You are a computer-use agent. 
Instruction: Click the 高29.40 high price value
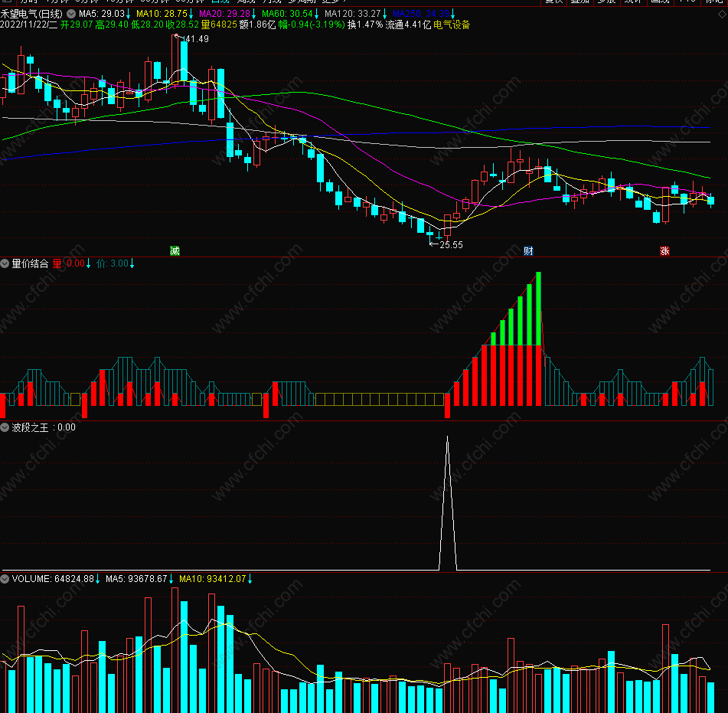[x=112, y=25]
